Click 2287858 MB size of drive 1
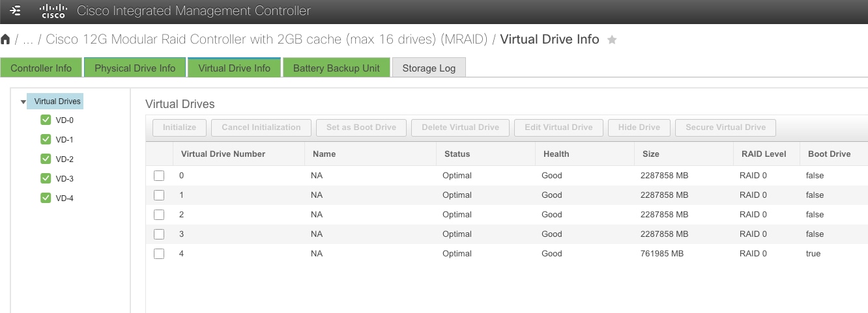The height and width of the screenshot is (313, 868). tap(665, 195)
